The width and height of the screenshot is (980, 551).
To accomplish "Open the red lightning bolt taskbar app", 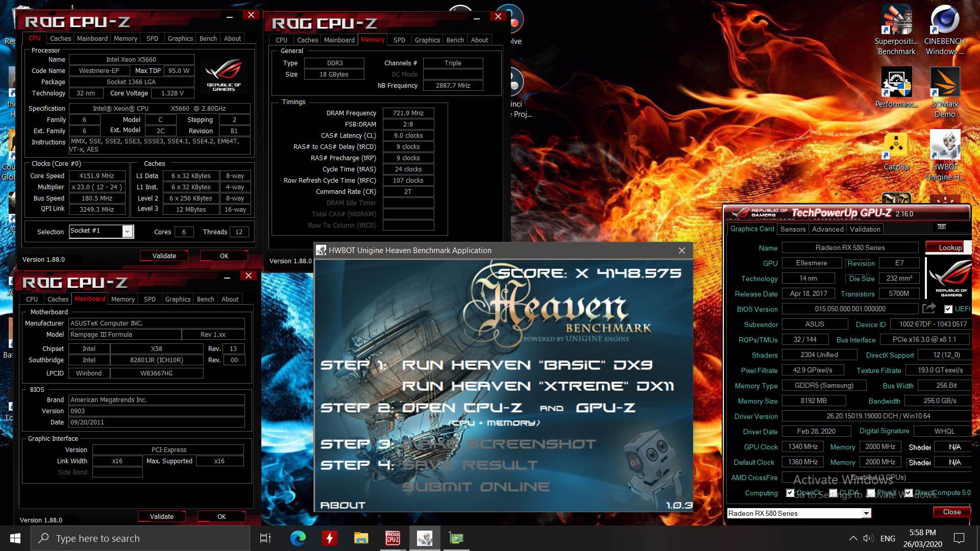I will tap(329, 538).
